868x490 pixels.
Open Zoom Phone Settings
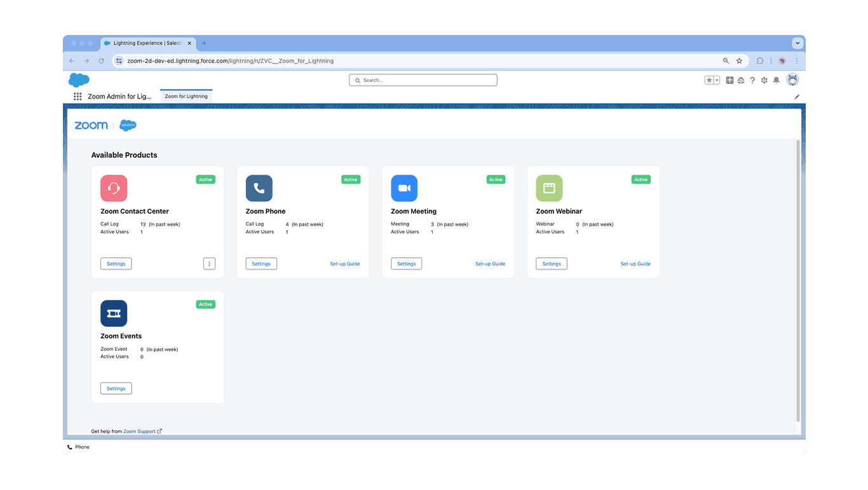pyautogui.click(x=261, y=264)
